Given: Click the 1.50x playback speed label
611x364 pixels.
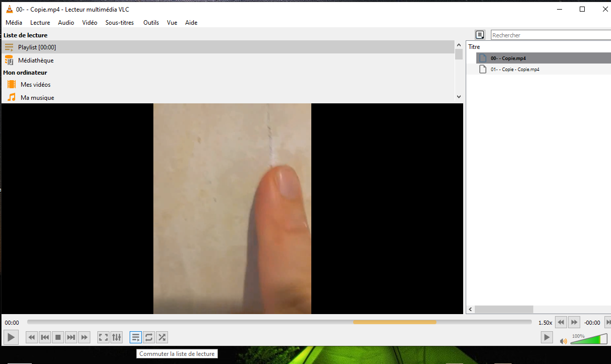Looking at the screenshot, I should coord(545,323).
